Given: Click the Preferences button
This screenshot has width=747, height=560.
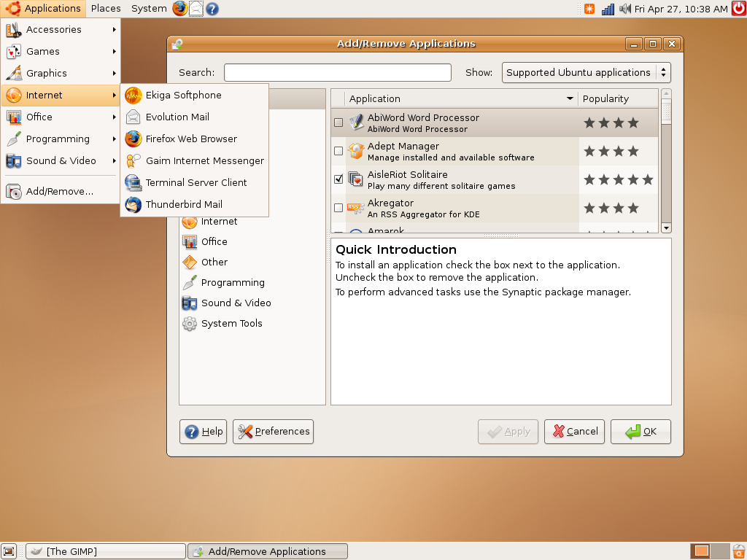Looking at the screenshot, I should click(273, 431).
